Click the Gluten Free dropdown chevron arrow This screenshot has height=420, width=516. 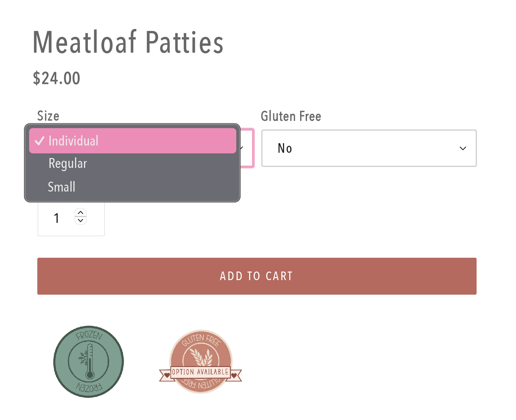[463, 148]
